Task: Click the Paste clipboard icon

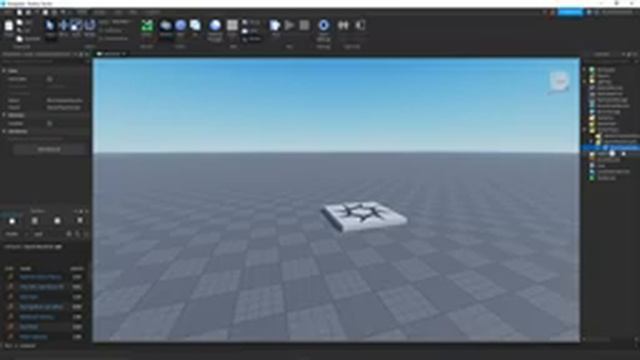Action: coord(9,26)
